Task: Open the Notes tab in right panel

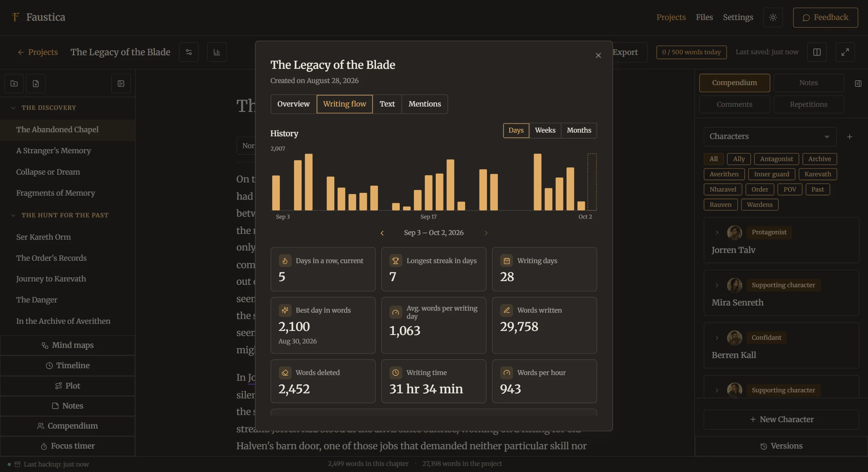Action: tap(808, 83)
